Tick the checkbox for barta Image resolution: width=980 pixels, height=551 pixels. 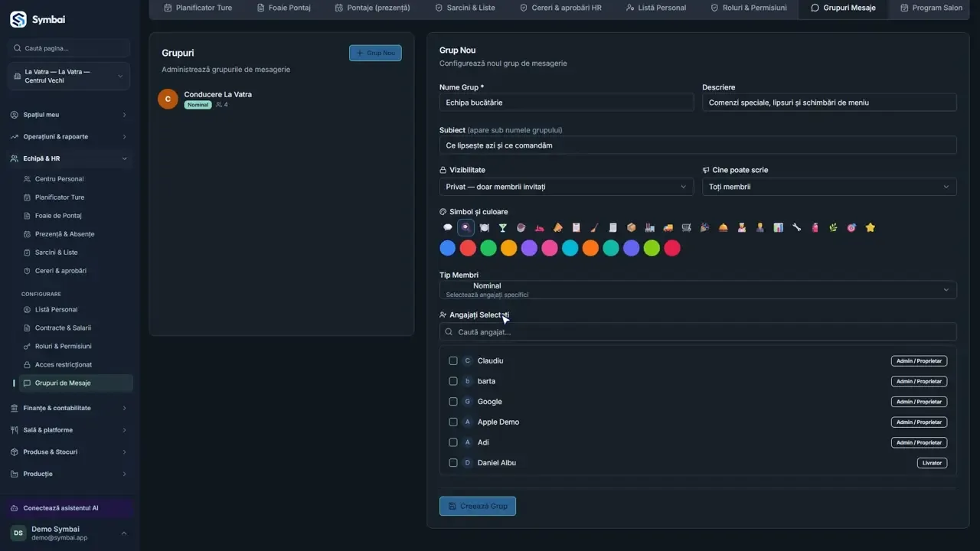click(x=453, y=381)
